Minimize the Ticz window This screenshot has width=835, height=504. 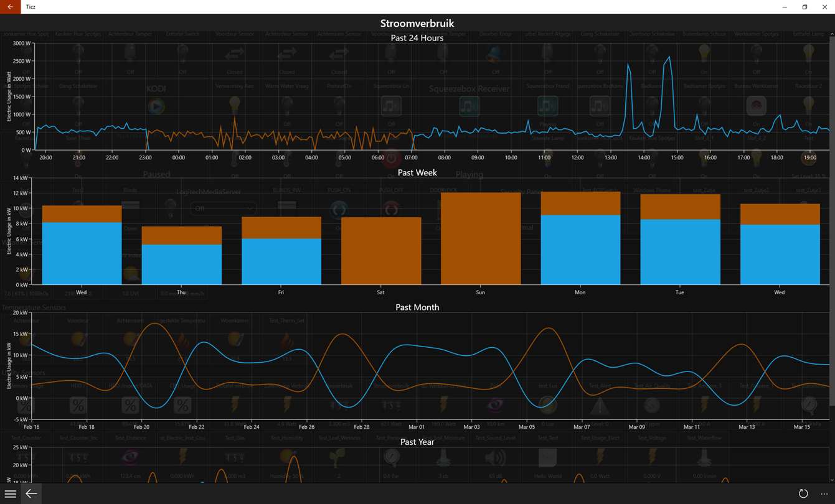[x=784, y=7]
